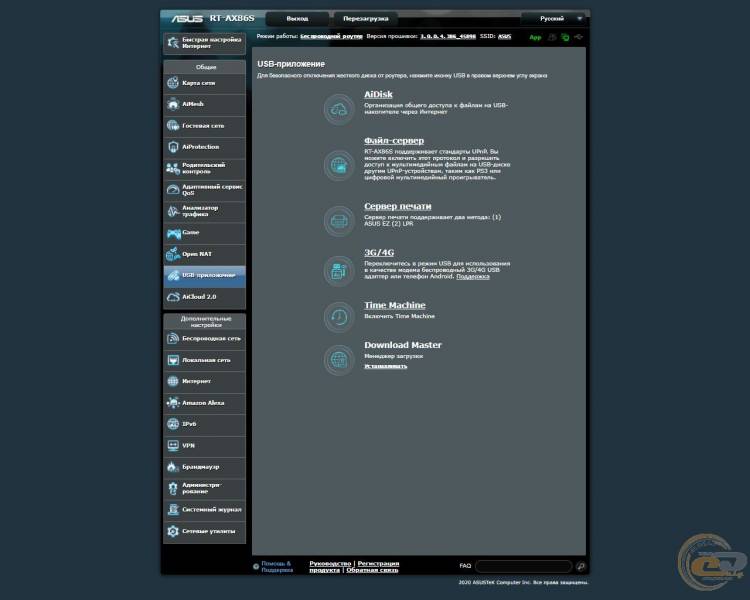Click the Руководство manual link

[330, 564]
